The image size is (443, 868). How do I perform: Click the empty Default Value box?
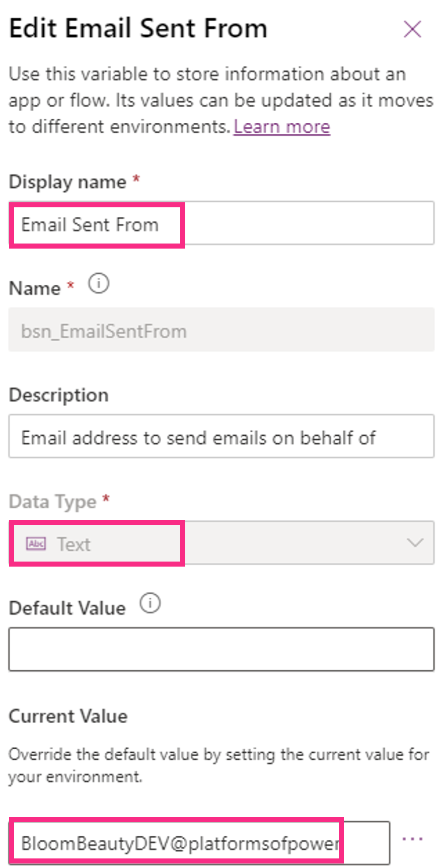pos(221,649)
